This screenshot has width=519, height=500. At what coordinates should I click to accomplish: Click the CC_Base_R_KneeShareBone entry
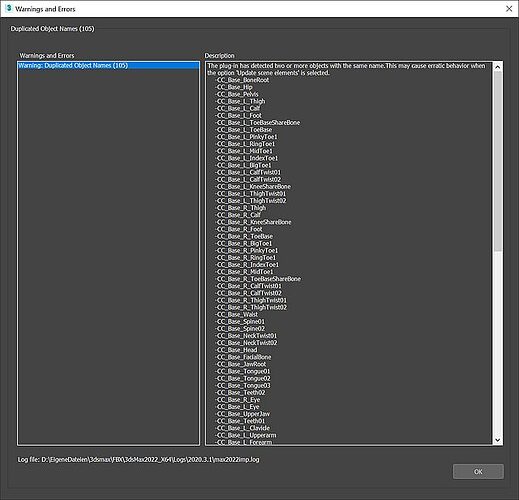pyautogui.click(x=253, y=222)
